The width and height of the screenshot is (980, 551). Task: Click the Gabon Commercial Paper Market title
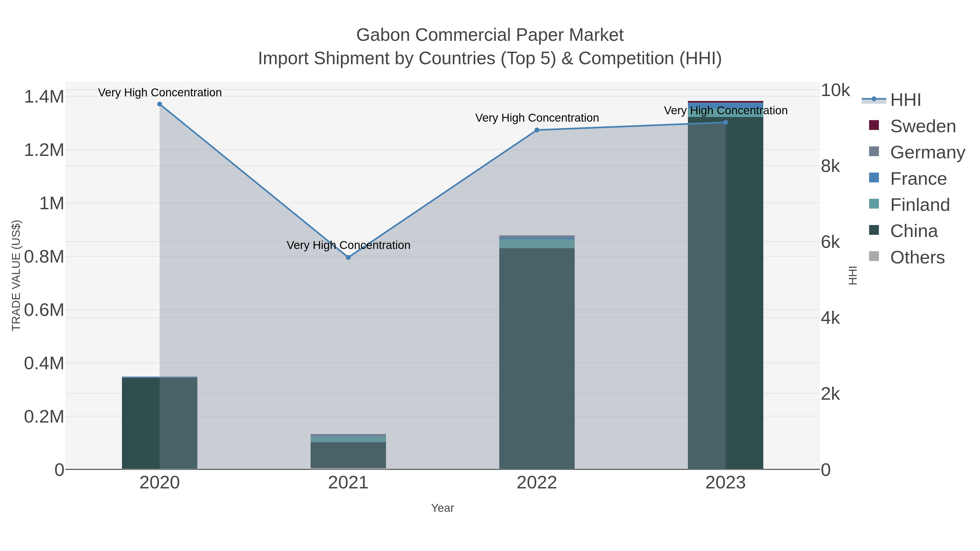coord(490,35)
